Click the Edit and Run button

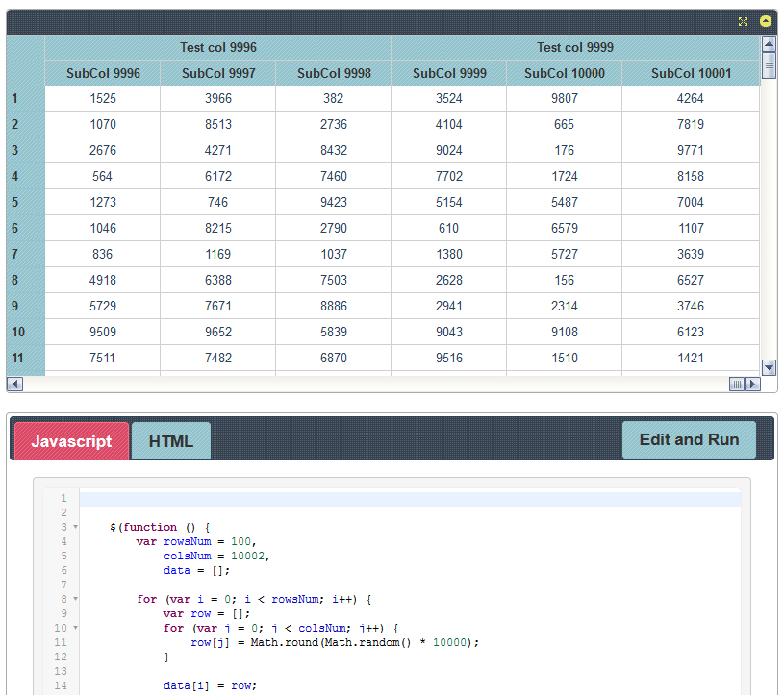click(689, 439)
